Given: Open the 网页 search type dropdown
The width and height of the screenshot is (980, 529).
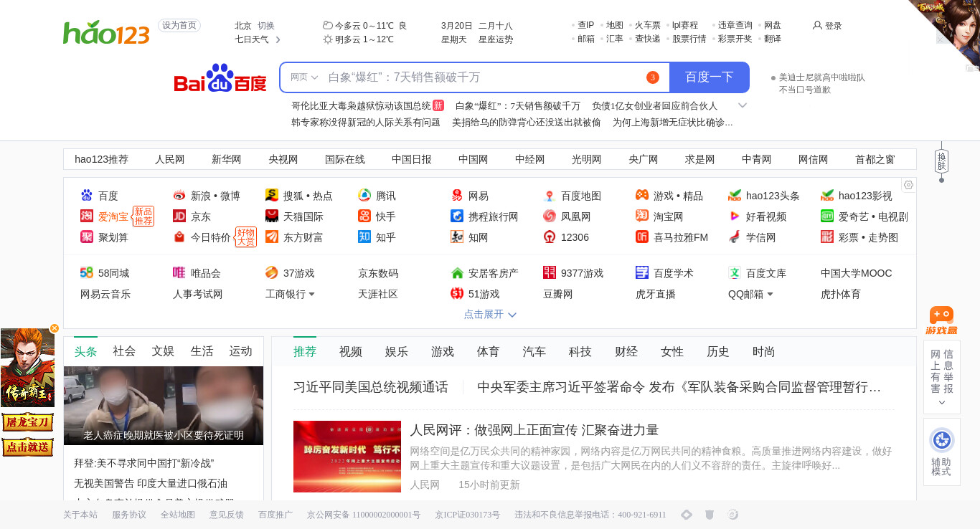Looking at the screenshot, I should [304, 77].
